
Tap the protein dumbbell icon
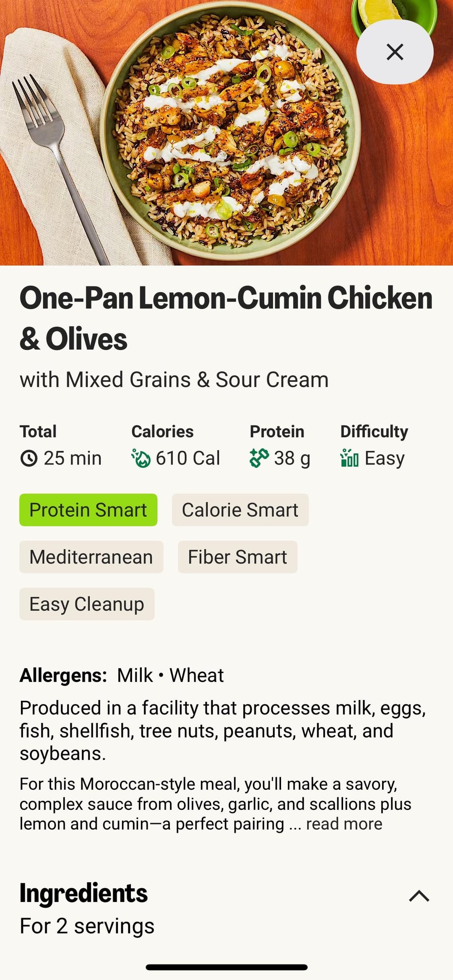259,458
